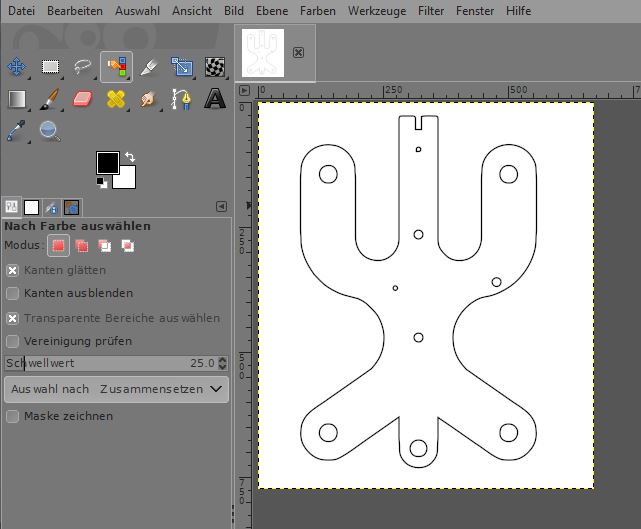Open the Auswahl nach Zusammensetzen dropdown
Viewport: 641px width, 529px height.
116,389
